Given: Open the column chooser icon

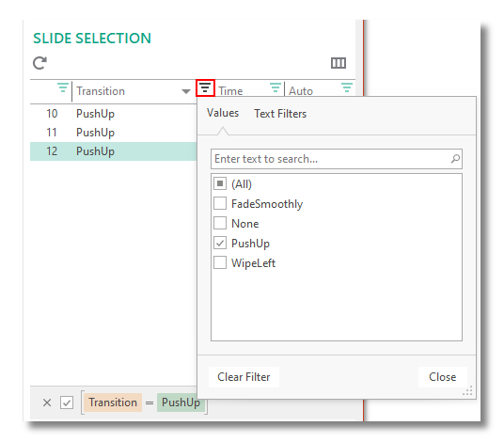Looking at the screenshot, I should coord(339,63).
